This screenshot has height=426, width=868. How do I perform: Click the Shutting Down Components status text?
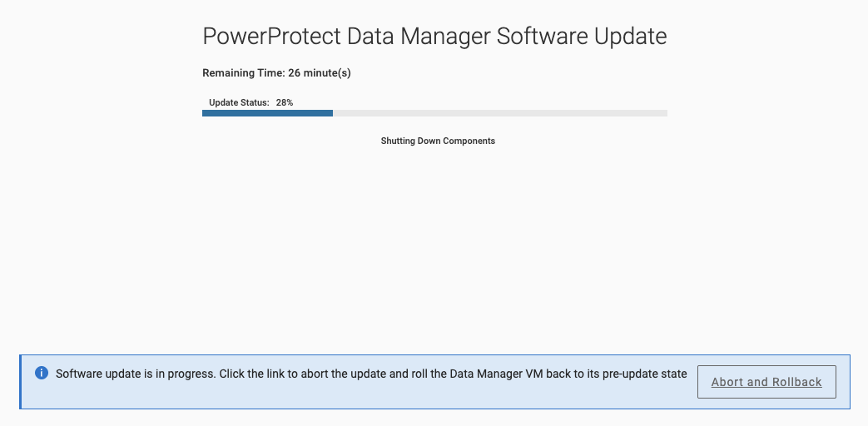[x=438, y=141]
